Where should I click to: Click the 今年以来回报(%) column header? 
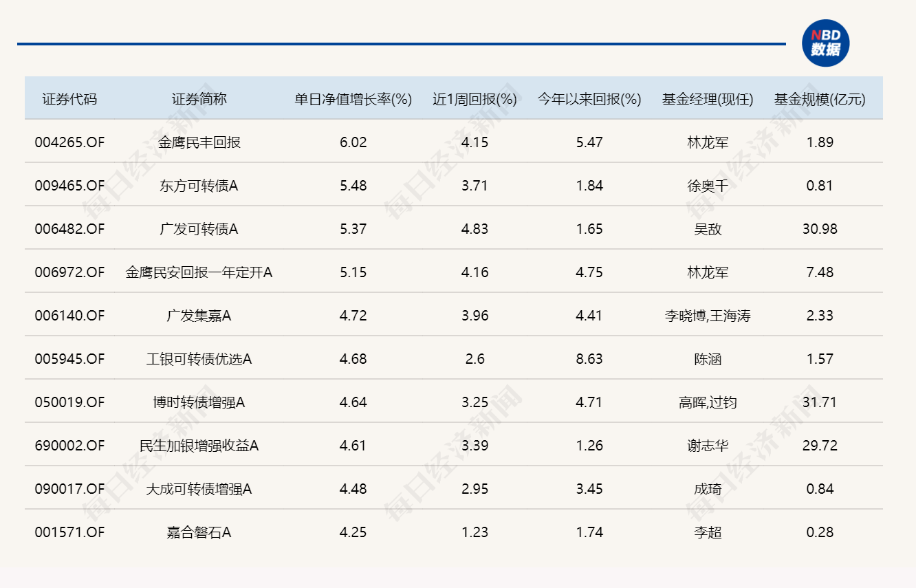pos(589,98)
